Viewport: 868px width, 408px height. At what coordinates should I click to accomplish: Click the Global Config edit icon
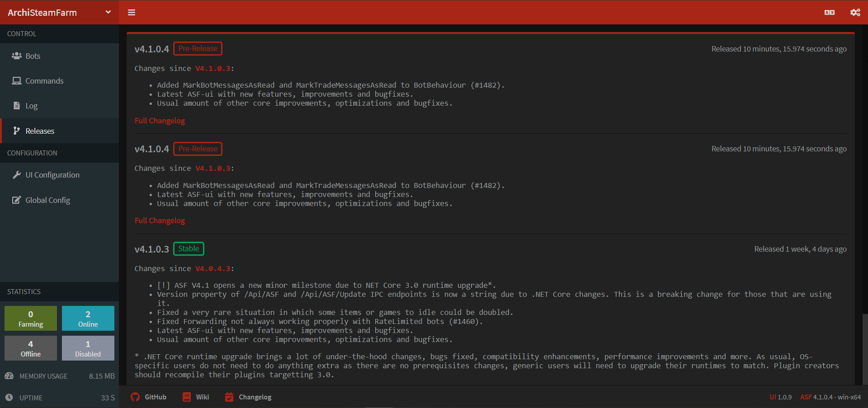pyautogui.click(x=17, y=200)
